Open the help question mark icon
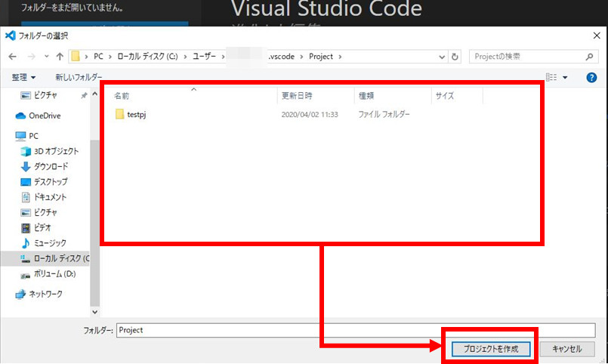 tap(591, 77)
